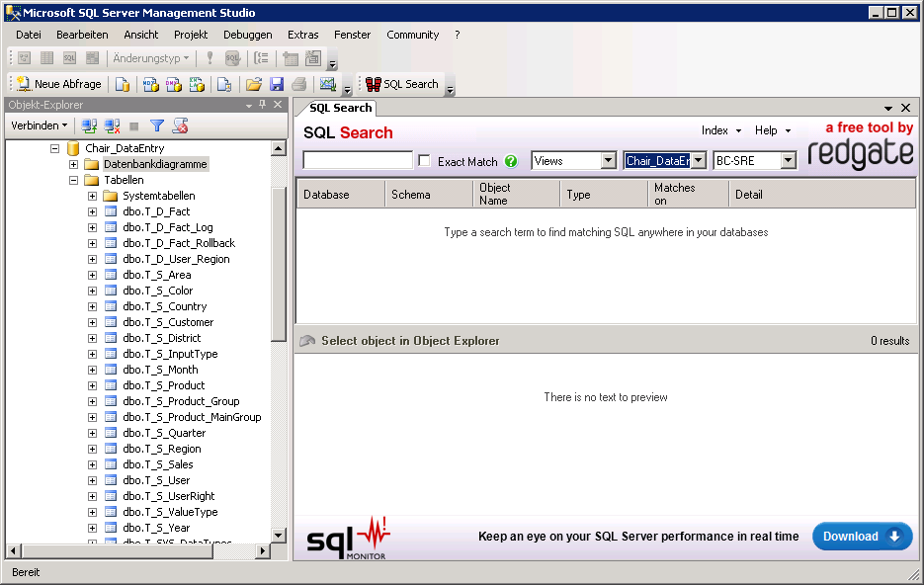Screen dimensions: 924x585
Task: Click connect Object Explorer icon
Action: point(89,125)
